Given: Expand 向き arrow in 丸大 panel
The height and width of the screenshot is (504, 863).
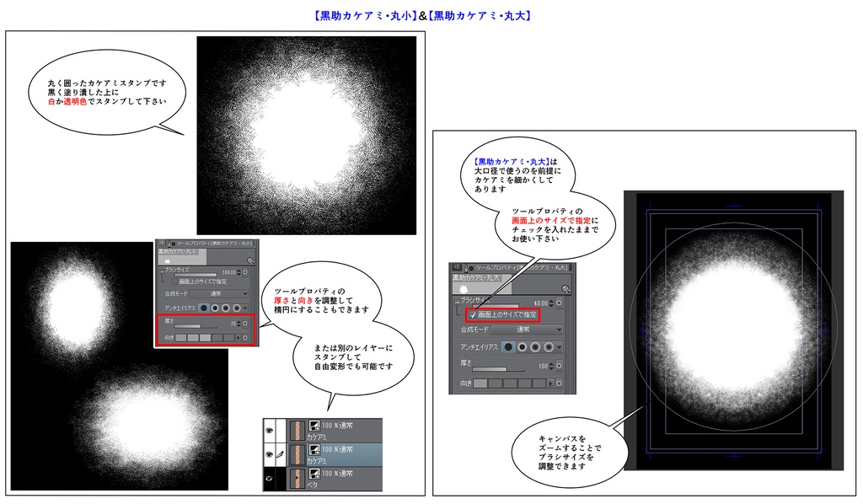Looking at the screenshot, I should 551,383.
